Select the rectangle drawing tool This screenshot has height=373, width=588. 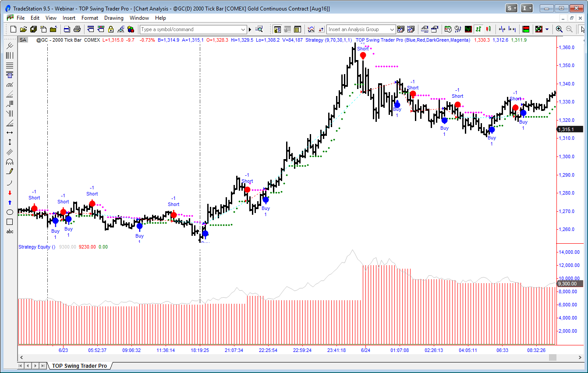[10, 222]
